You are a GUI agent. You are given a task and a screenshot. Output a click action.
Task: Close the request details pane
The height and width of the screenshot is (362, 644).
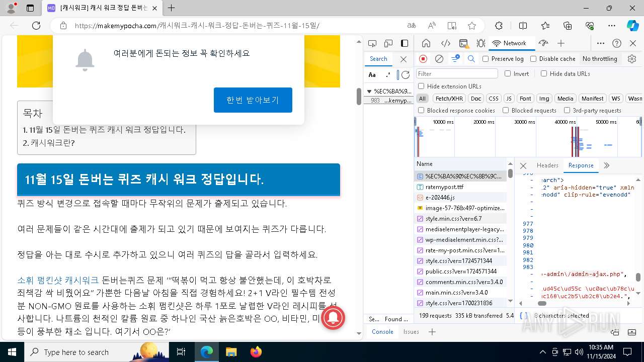click(523, 165)
